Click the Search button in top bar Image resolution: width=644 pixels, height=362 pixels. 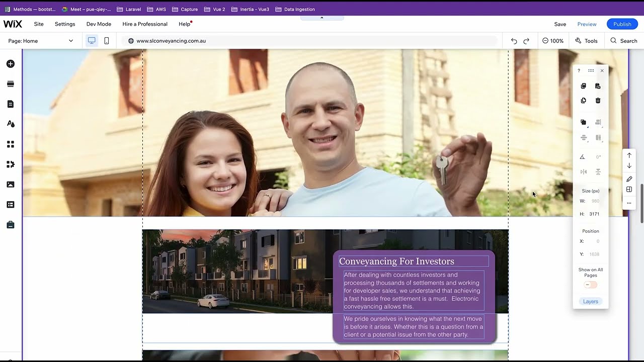click(624, 41)
